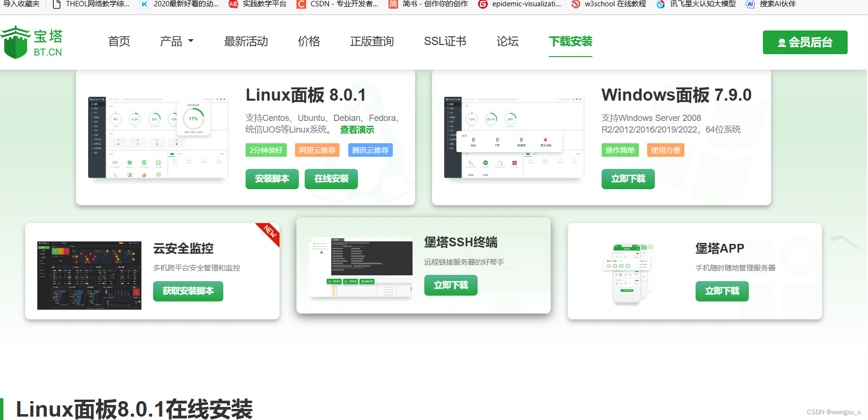The image size is (868, 420).
Task: Open the 首页 nav item
Action: (x=119, y=42)
